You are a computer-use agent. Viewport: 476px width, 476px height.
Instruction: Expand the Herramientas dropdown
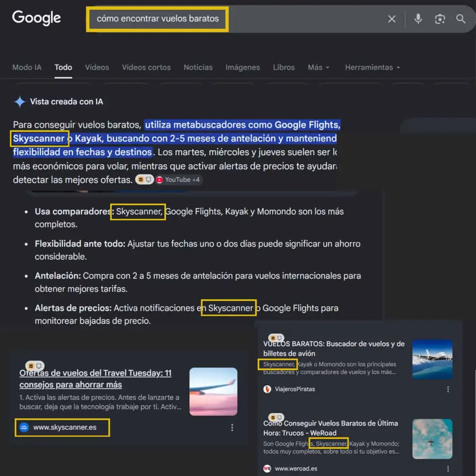pos(372,67)
